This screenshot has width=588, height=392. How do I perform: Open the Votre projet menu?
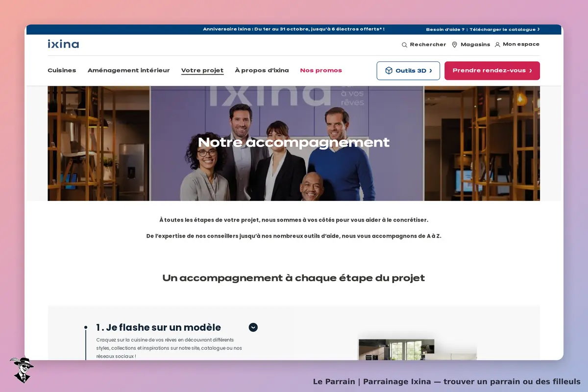(202, 71)
